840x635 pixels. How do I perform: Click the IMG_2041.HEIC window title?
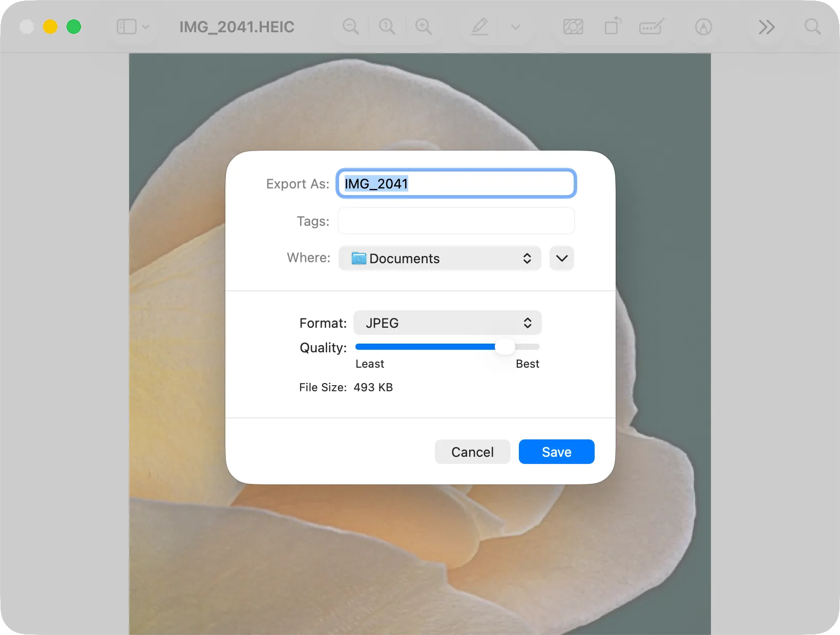point(237,27)
